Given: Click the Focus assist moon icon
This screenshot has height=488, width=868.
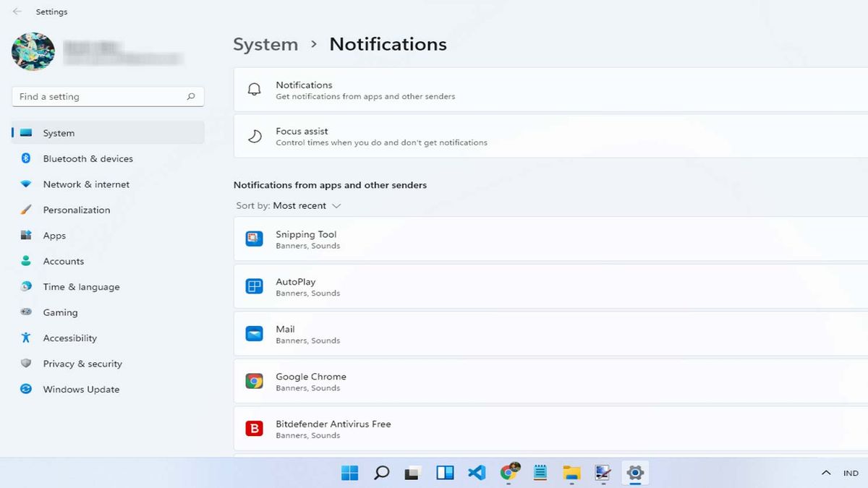Looking at the screenshot, I should click(254, 134).
